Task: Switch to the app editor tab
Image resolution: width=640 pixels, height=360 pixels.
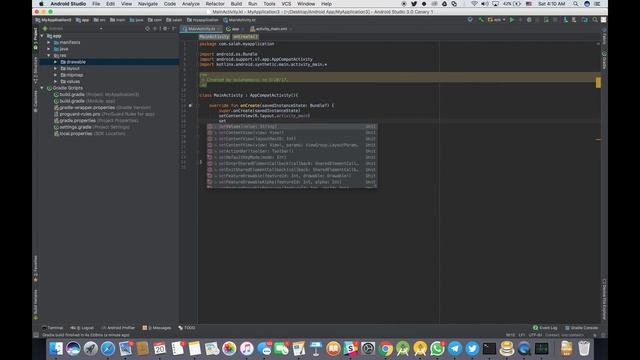Action: click(235, 29)
